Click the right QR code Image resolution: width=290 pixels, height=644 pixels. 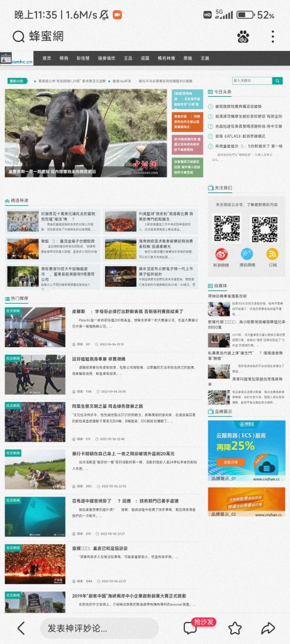click(265, 228)
